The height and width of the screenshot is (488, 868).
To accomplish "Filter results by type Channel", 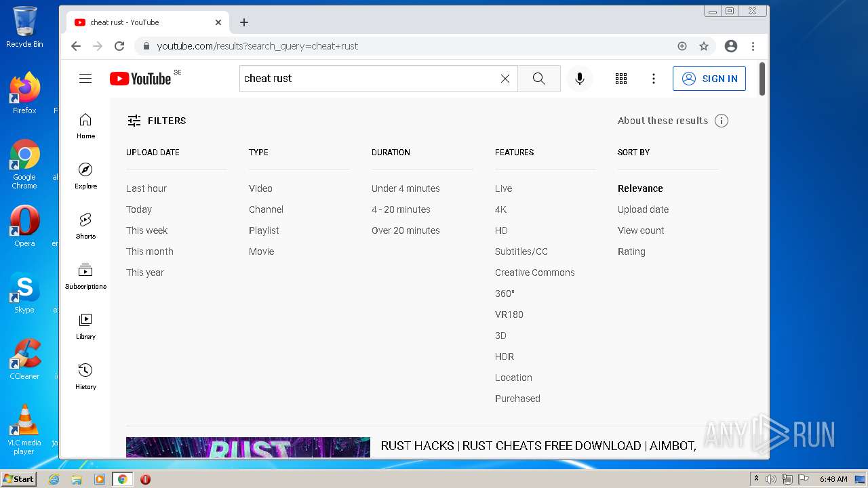I will click(x=266, y=209).
